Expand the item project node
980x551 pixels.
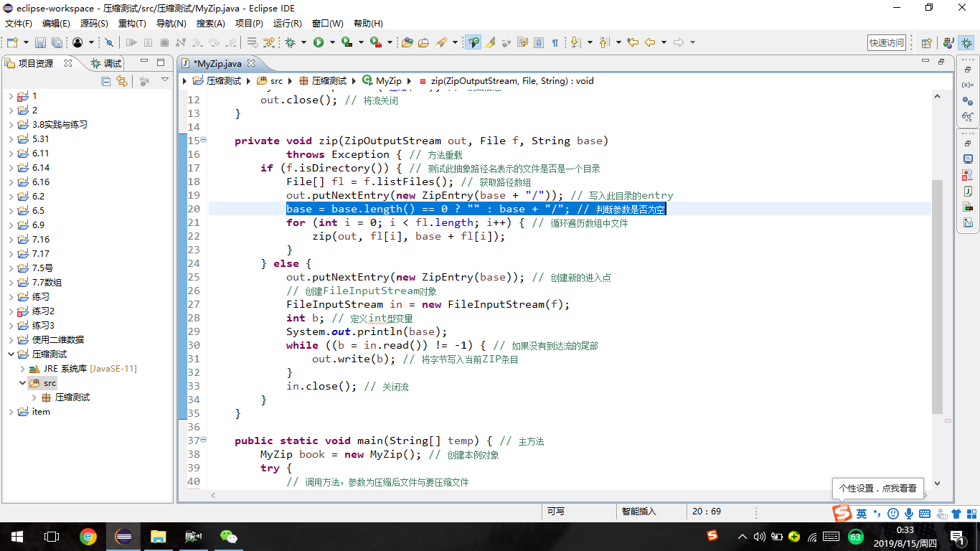[x=11, y=412]
